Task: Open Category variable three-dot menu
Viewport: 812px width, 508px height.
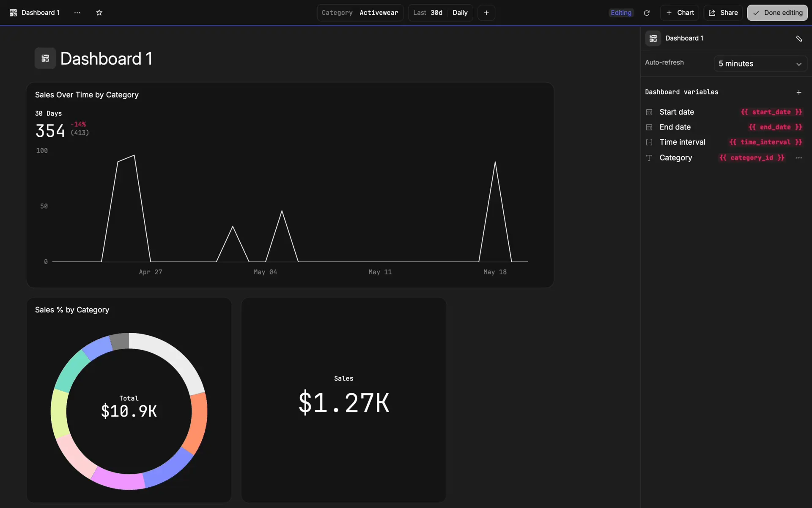Action: (x=798, y=158)
